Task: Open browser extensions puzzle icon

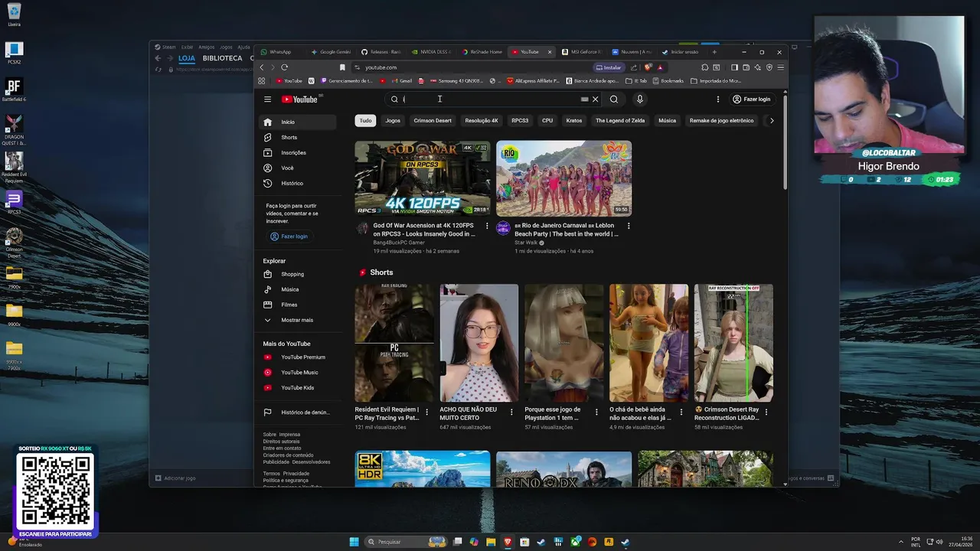Action: click(x=705, y=67)
